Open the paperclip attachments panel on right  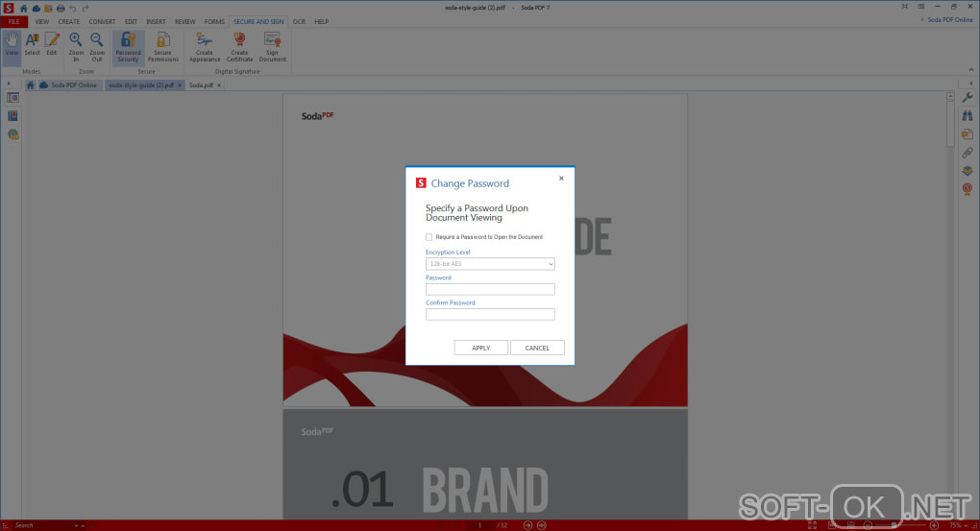pyautogui.click(x=968, y=153)
